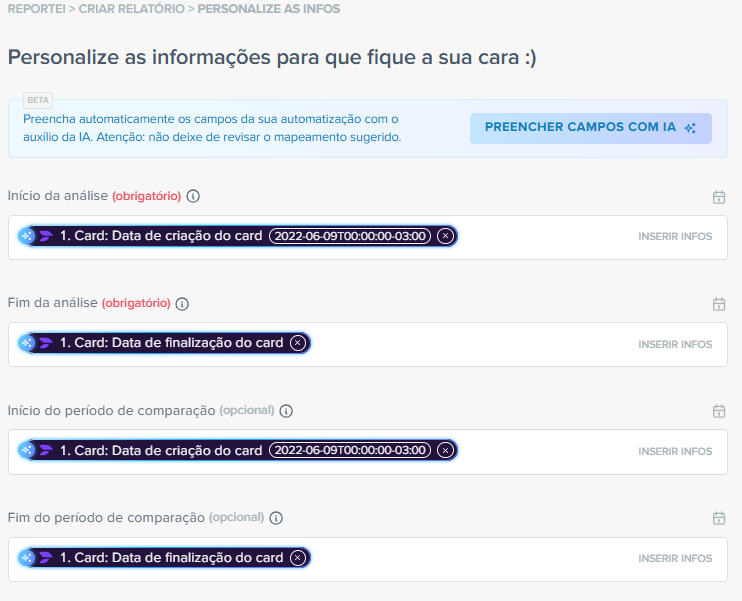
Task: Click info icon beside Fim do período de comparação
Action: pyautogui.click(x=276, y=518)
